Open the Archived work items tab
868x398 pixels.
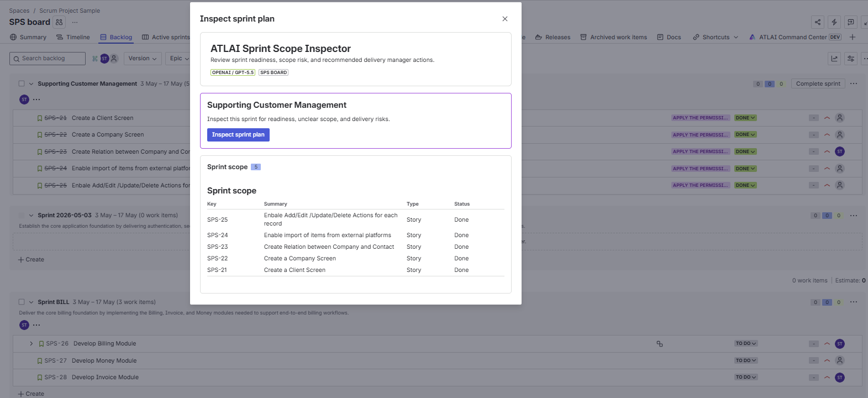[613, 37]
